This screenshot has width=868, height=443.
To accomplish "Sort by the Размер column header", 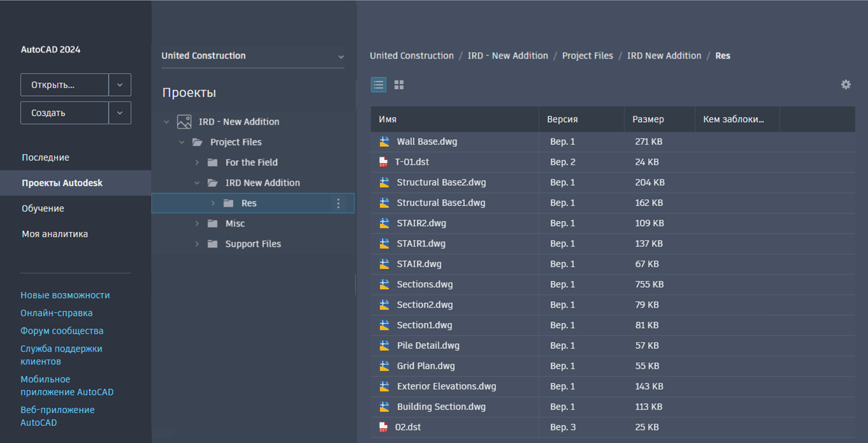I will click(648, 119).
